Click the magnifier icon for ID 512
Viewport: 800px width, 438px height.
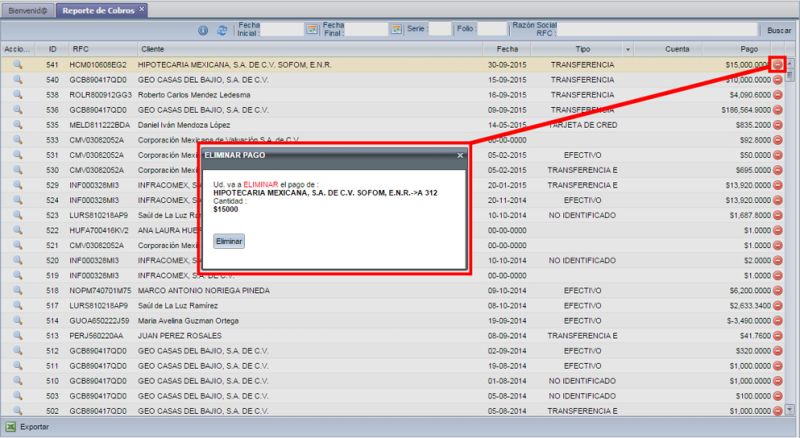coord(17,351)
